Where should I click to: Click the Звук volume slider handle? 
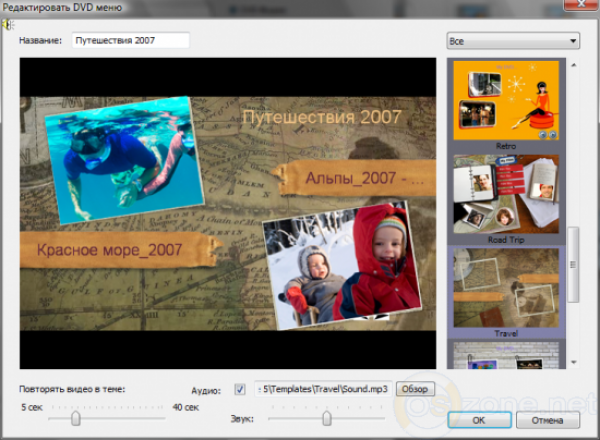tap(326, 419)
